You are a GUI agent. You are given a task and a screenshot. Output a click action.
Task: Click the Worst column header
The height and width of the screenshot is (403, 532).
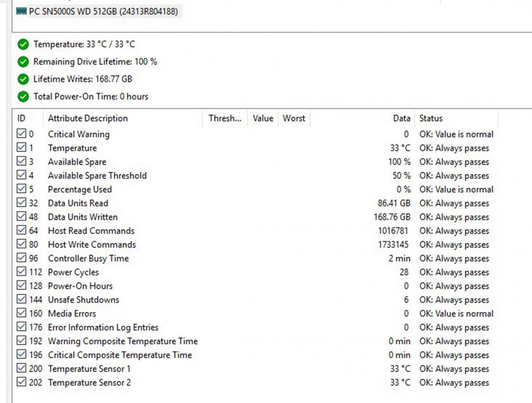pos(294,118)
